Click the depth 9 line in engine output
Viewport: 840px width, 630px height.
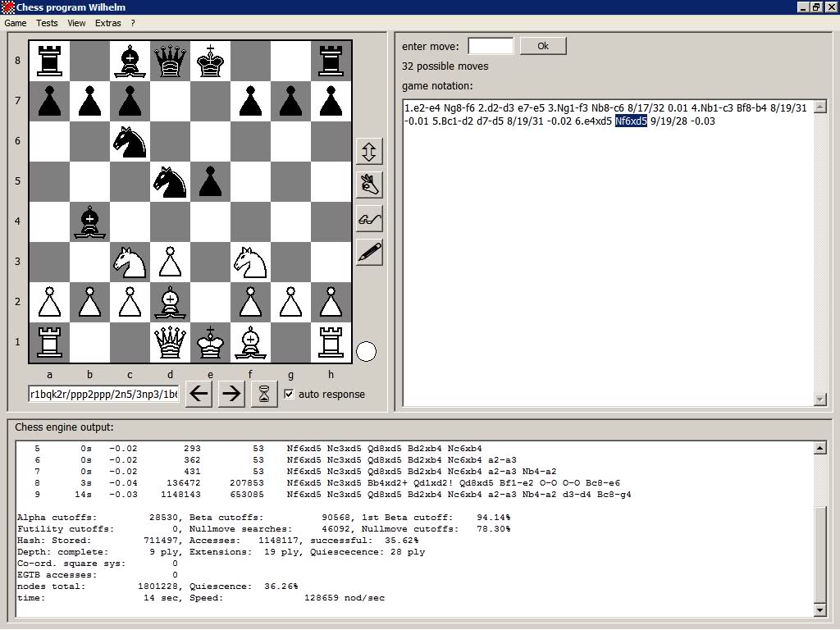tap(332, 495)
